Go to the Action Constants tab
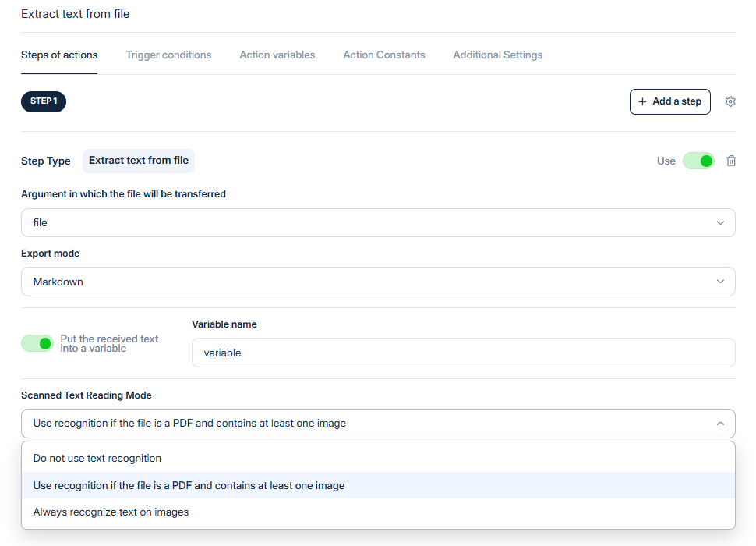The width and height of the screenshot is (756, 546). tap(384, 55)
